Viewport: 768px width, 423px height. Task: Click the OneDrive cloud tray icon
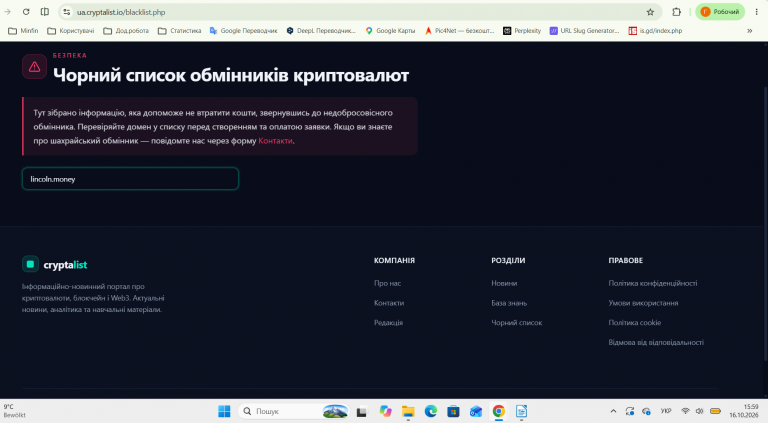coord(647,411)
